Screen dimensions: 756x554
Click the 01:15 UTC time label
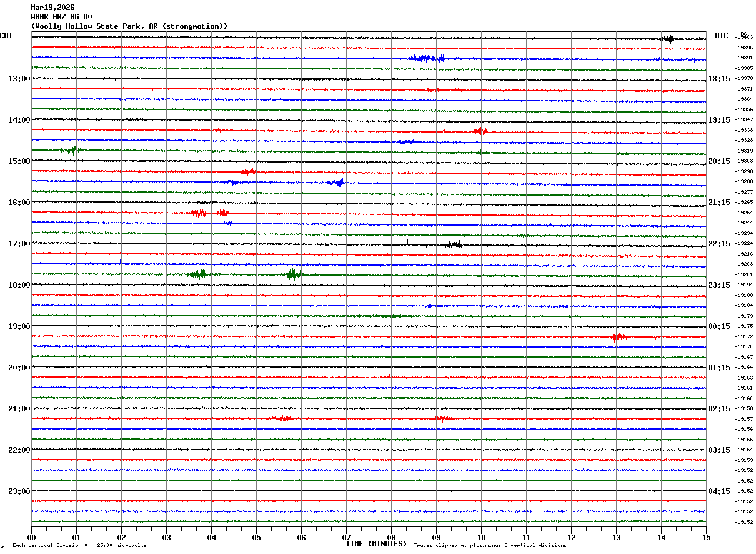pos(719,368)
